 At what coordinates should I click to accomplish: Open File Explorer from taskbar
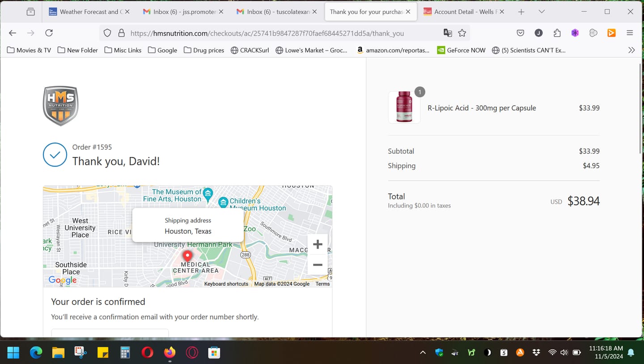point(58,352)
